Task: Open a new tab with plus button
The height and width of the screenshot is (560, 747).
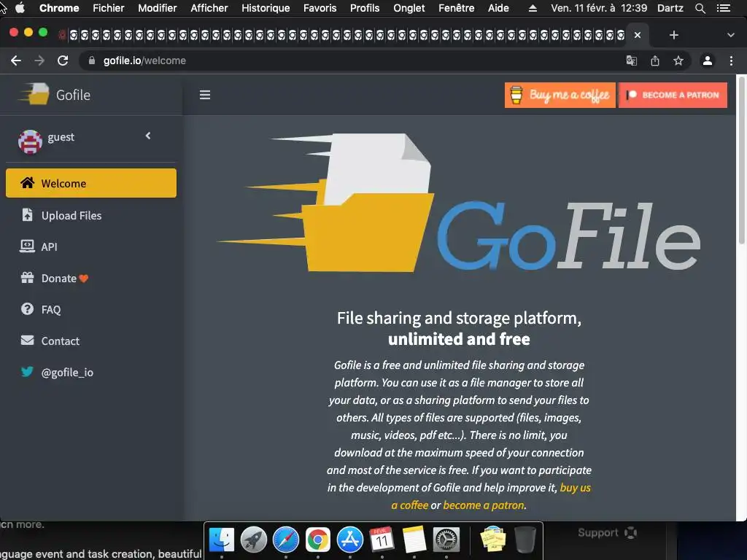Action: 673,35
